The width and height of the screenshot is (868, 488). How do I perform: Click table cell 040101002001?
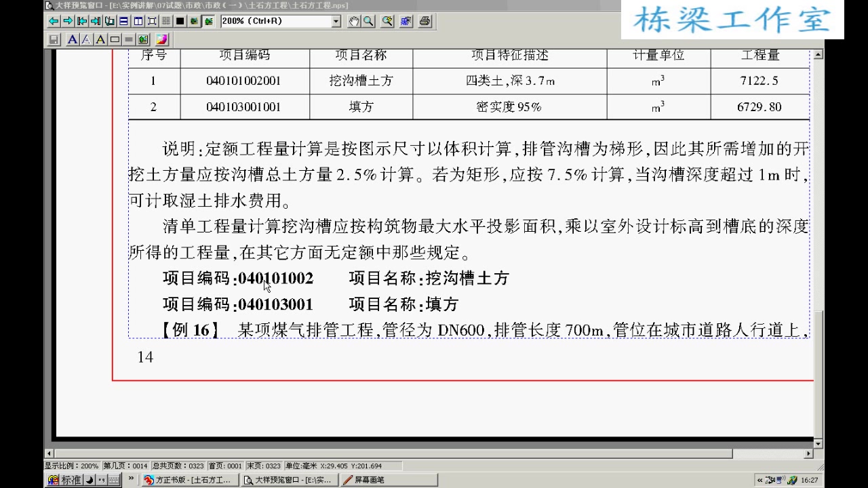point(243,81)
